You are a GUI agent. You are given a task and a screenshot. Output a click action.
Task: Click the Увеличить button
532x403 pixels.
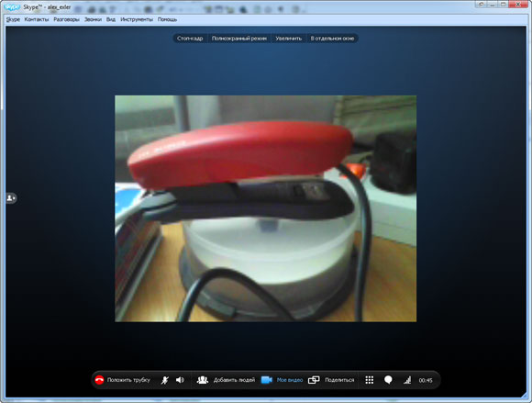pyautogui.click(x=289, y=39)
